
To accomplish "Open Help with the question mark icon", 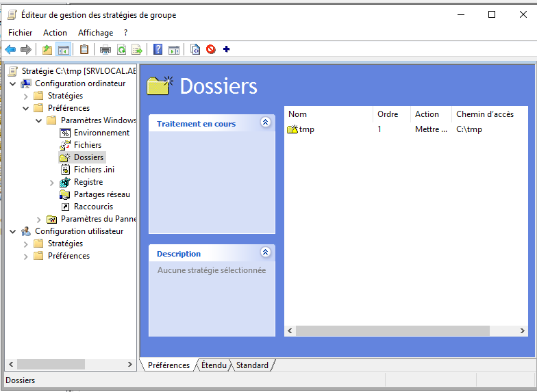I will tap(158, 49).
